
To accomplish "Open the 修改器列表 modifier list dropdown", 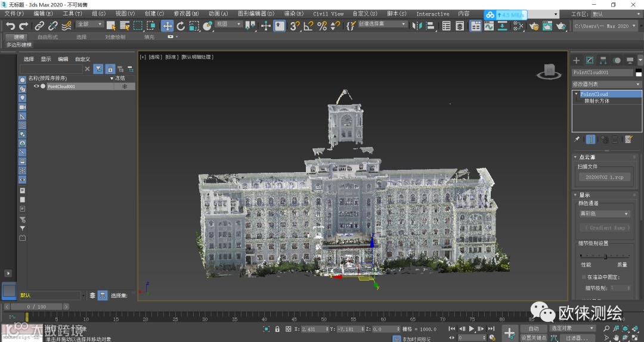I will [606, 84].
